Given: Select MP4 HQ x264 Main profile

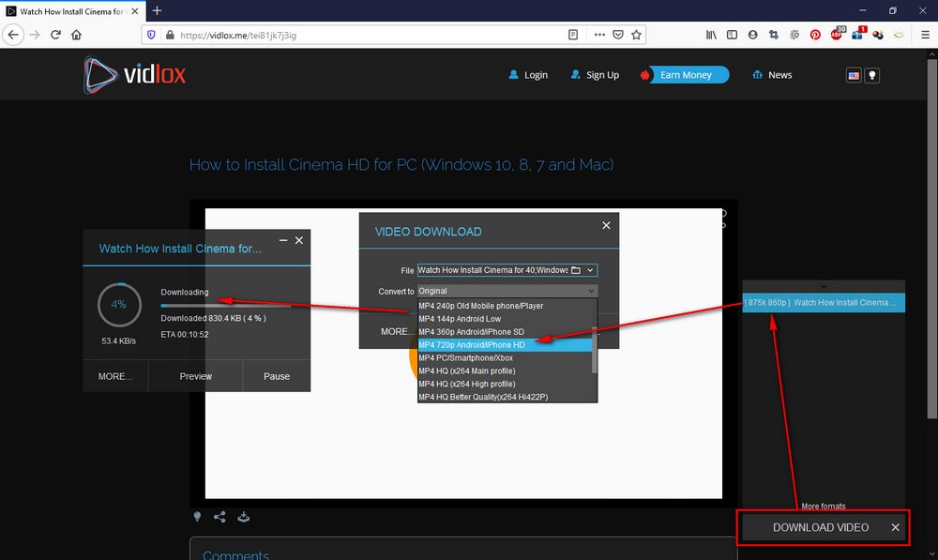Looking at the screenshot, I should (x=505, y=371).
